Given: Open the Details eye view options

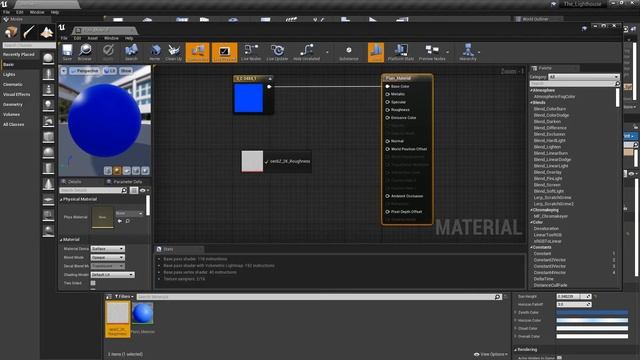Looking at the screenshot, I should [x=144, y=190].
